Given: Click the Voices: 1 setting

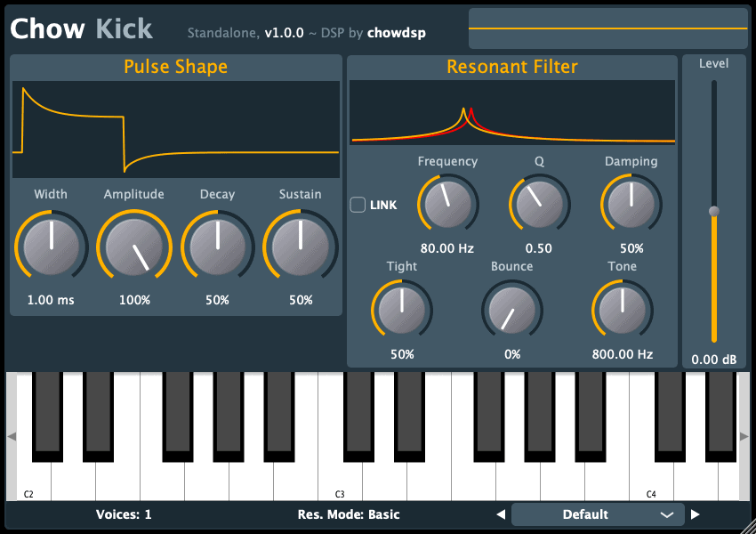Looking at the screenshot, I should [124, 514].
